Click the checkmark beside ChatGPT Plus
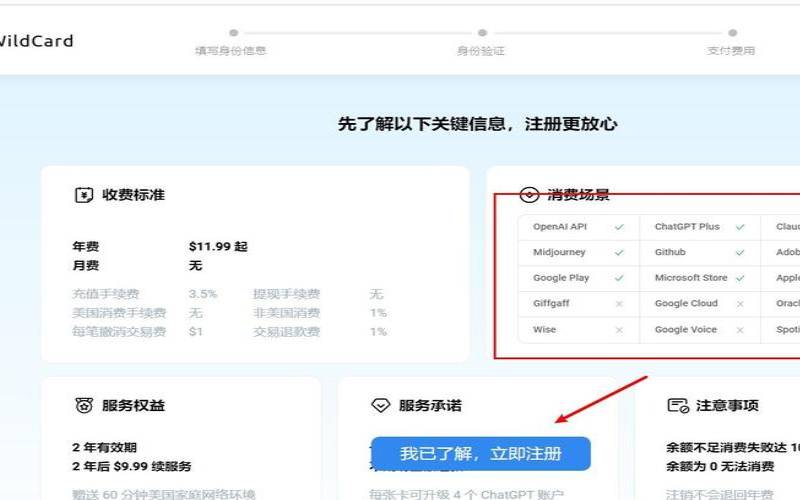Screen dimensions: 800x500 (740, 227)
